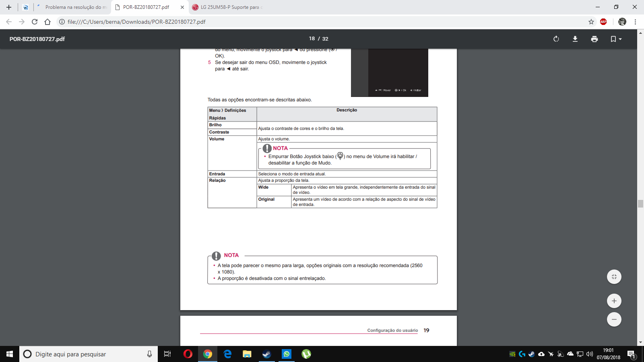
Task: Open the Windows Start menu
Action: pyautogui.click(x=10, y=354)
